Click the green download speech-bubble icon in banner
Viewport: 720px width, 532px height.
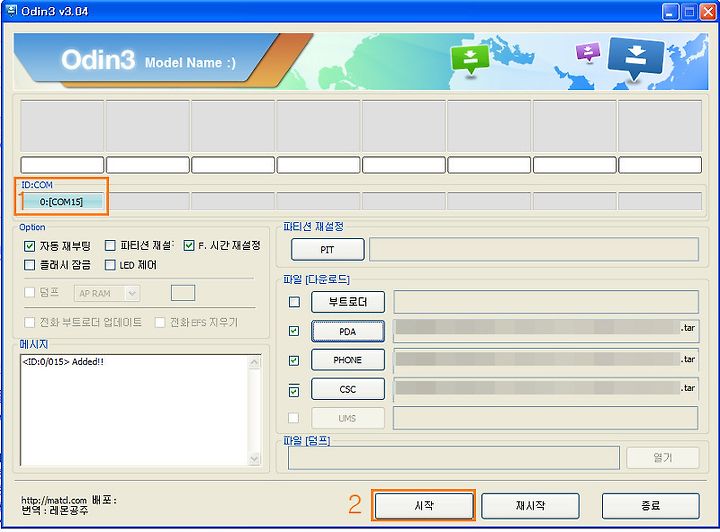click(470, 59)
